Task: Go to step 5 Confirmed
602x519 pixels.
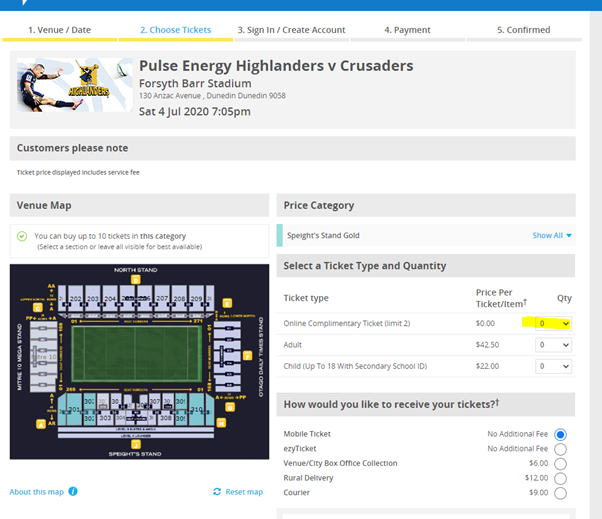Action: pyautogui.click(x=524, y=30)
